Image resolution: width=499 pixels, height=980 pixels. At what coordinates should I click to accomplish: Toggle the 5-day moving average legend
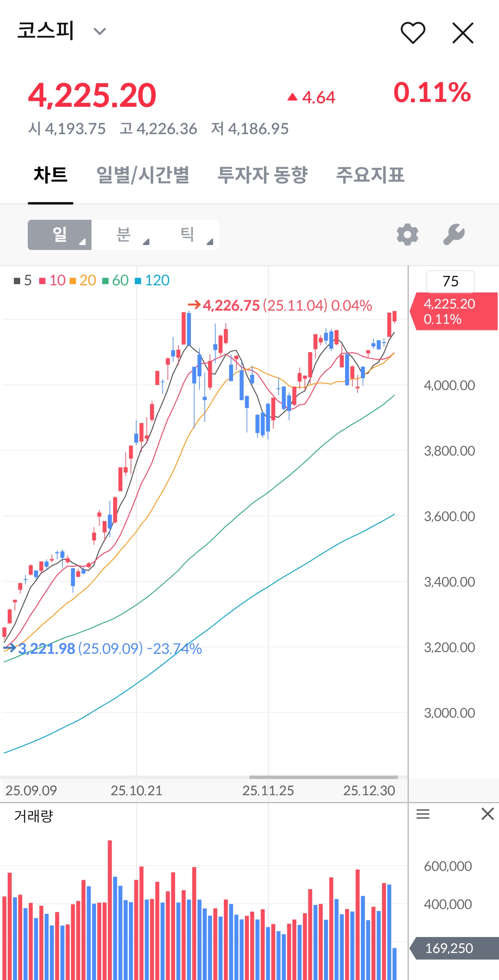[23, 280]
